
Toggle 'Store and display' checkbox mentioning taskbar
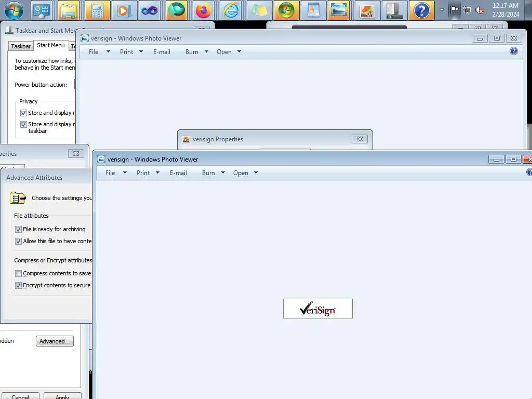point(23,125)
